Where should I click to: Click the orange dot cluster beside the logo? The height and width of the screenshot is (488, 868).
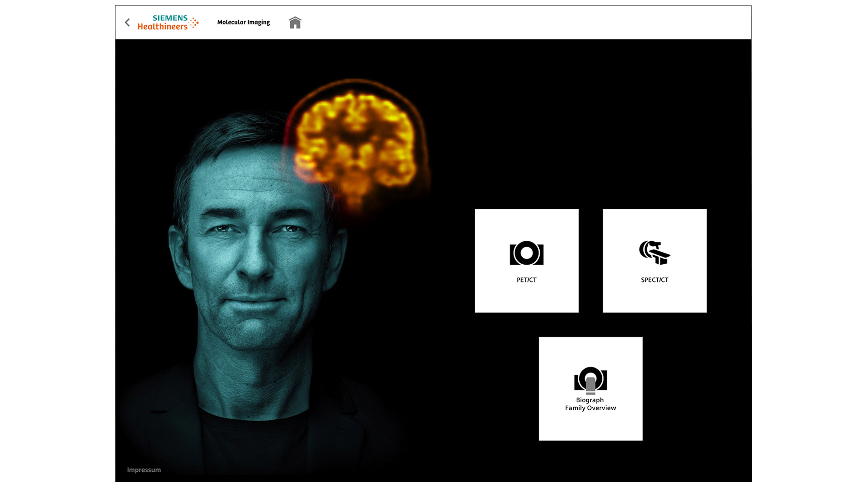tap(194, 22)
